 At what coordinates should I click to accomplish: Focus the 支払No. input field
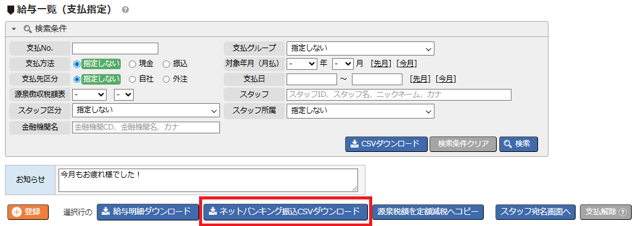(115, 49)
